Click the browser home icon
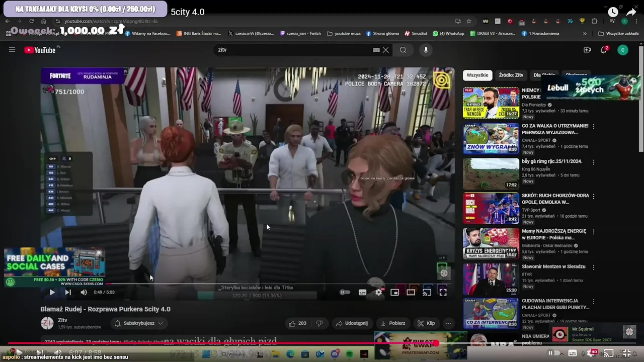Screen dimensions: 644x362 tap(43, 21)
